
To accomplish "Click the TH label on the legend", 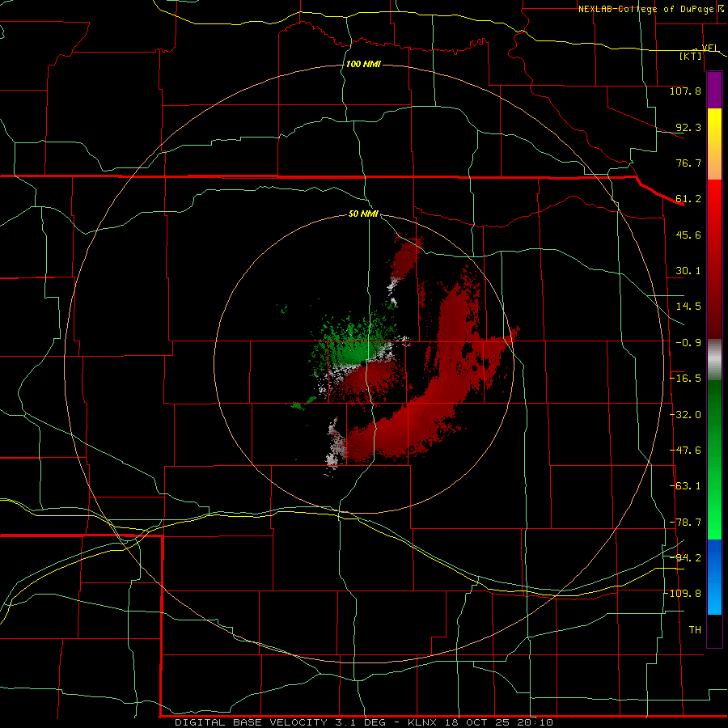I will [695, 630].
